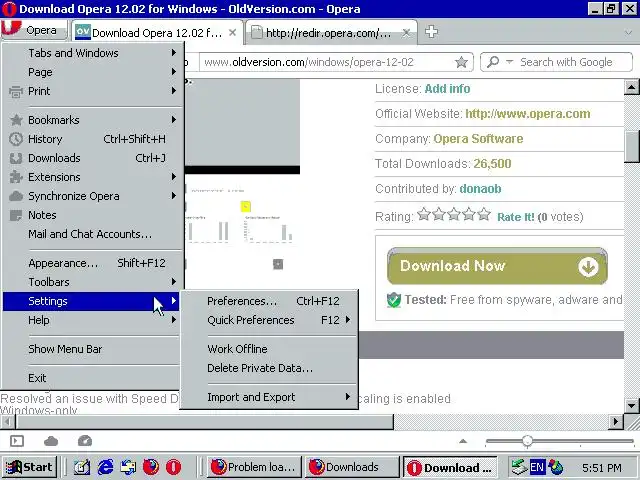Click the magnifier icon in search field
Viewport: 640px width, 480px height.
(493, 62)
